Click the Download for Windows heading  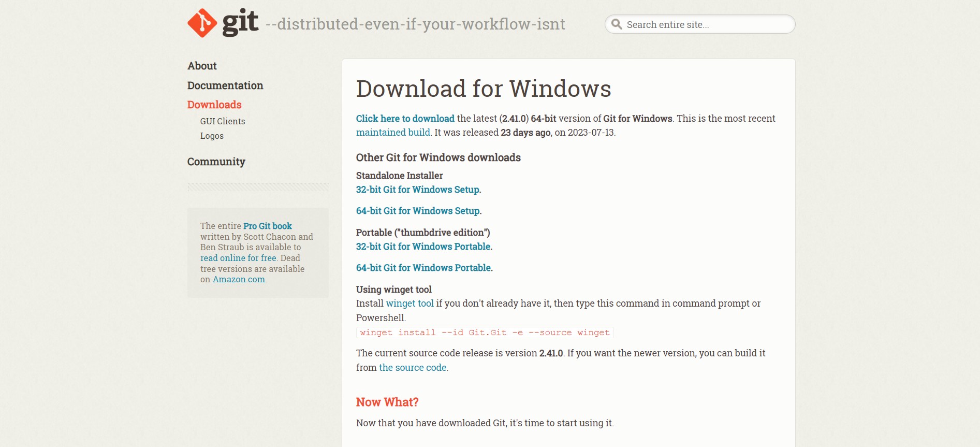[484, 89]
